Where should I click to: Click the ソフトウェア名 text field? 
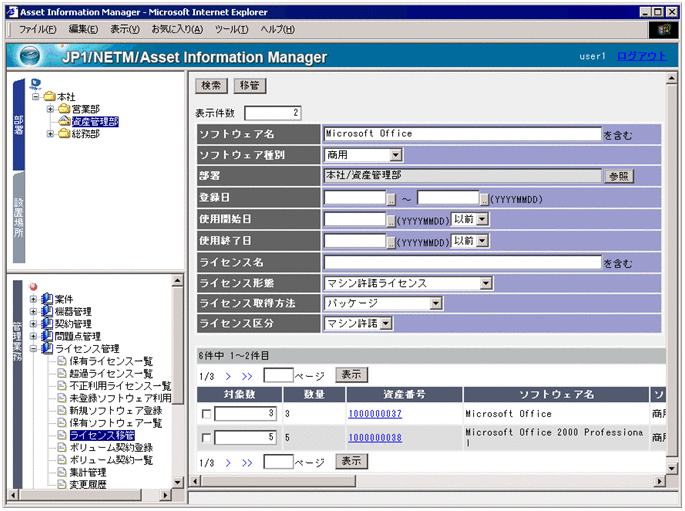(463, 134)
